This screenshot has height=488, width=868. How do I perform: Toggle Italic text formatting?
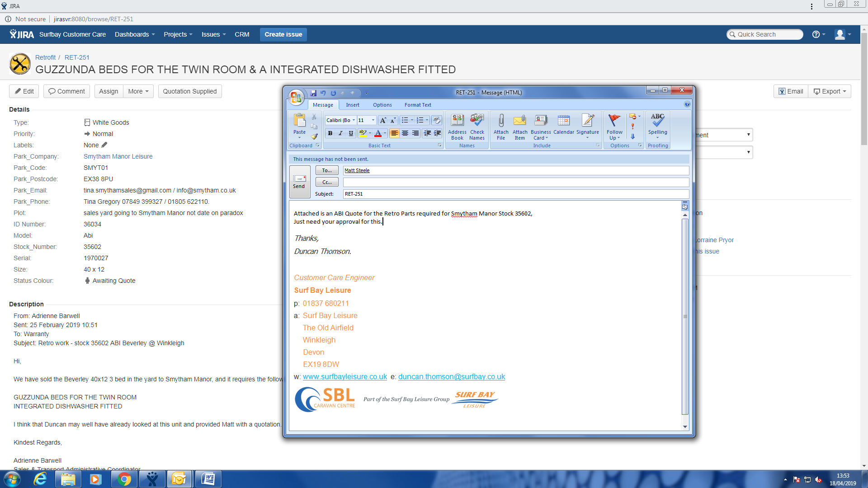click(340, 133)
